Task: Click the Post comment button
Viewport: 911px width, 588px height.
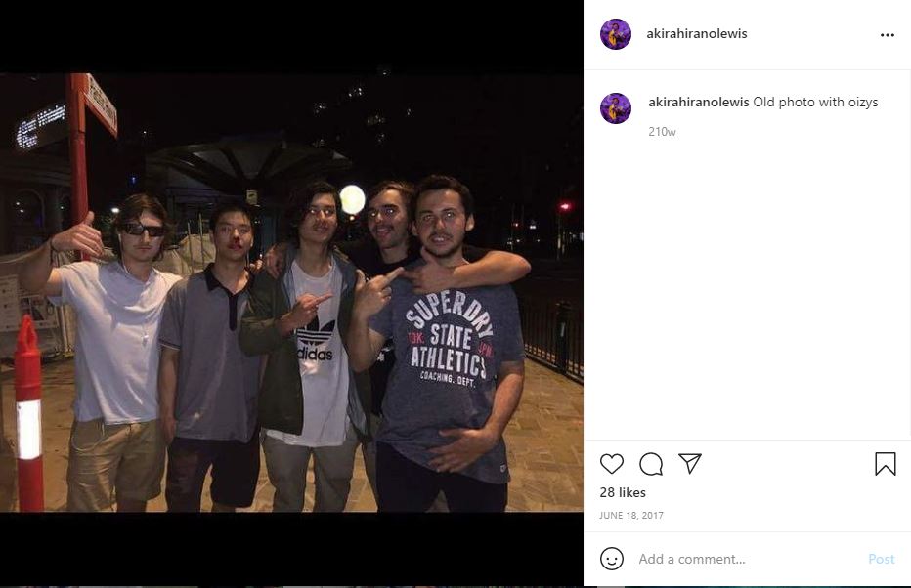Action: 881,559
